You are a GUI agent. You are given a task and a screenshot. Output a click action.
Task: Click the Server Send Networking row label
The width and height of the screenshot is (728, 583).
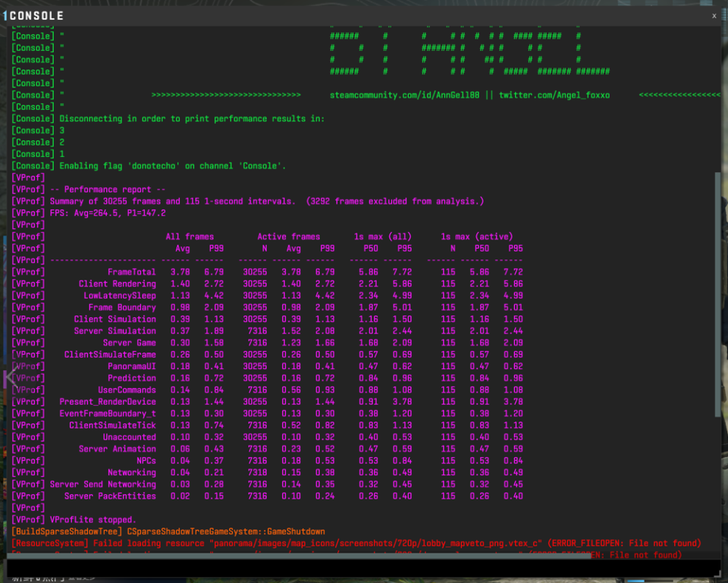103,484
